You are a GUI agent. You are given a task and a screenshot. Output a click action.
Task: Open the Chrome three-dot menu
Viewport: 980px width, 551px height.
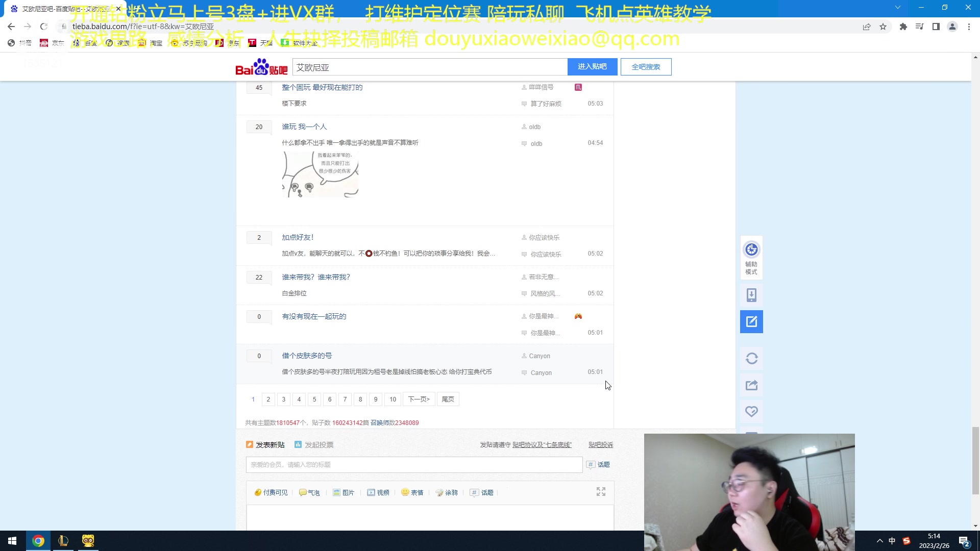click(x=969, y=27)
